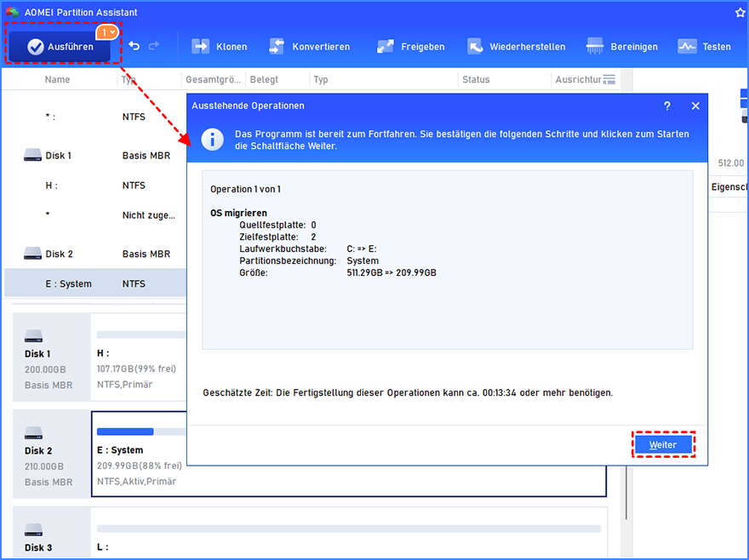This screenshot has width=749, height=560.
Task: Select the unlabeled *: NTFS partition row
Action: click(95, 117)
